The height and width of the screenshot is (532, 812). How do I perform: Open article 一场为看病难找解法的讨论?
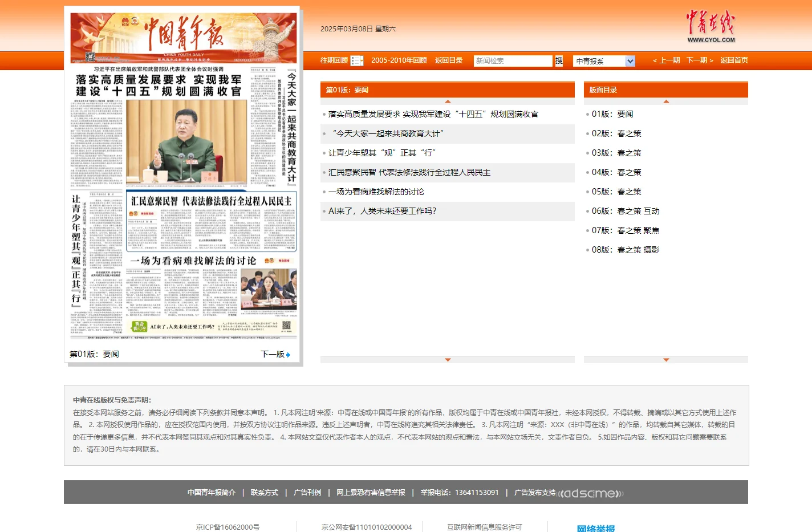tap(376, 192)
